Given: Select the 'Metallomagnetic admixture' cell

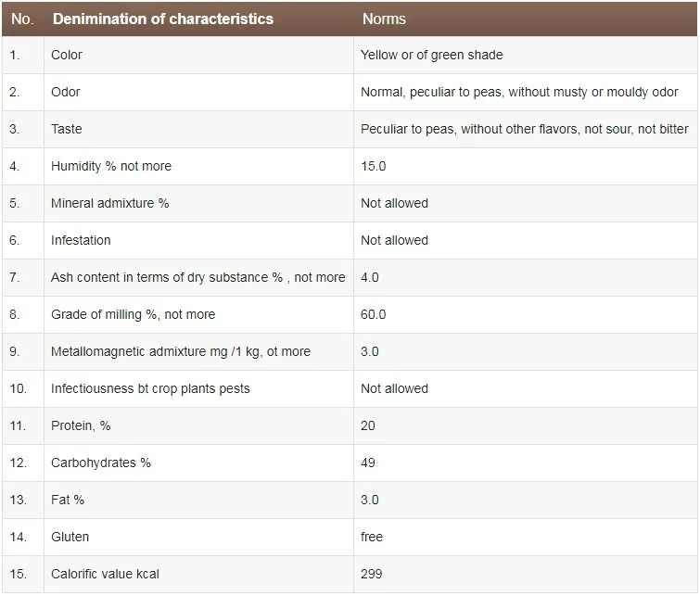Looking at the screenshot, I should (181, 351).
